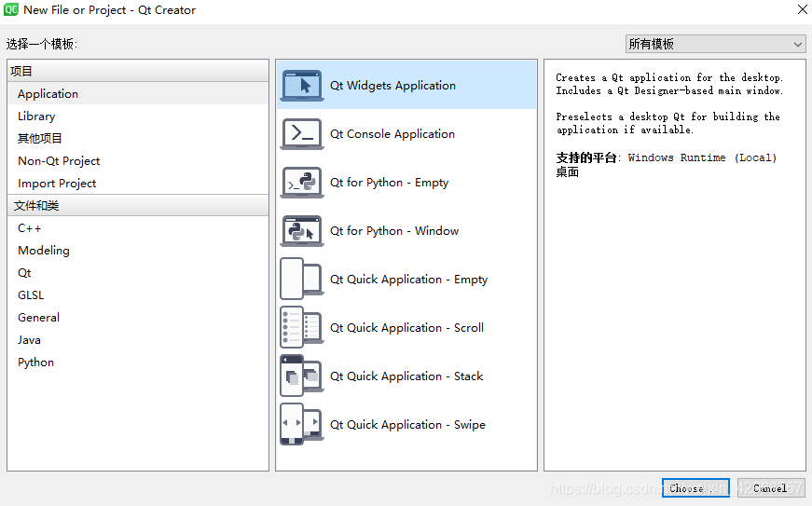The height and width of the screenshot is (506, 812).
Task: Click the Qt Quick Application Swipe icon
Action: coord(302,424)
